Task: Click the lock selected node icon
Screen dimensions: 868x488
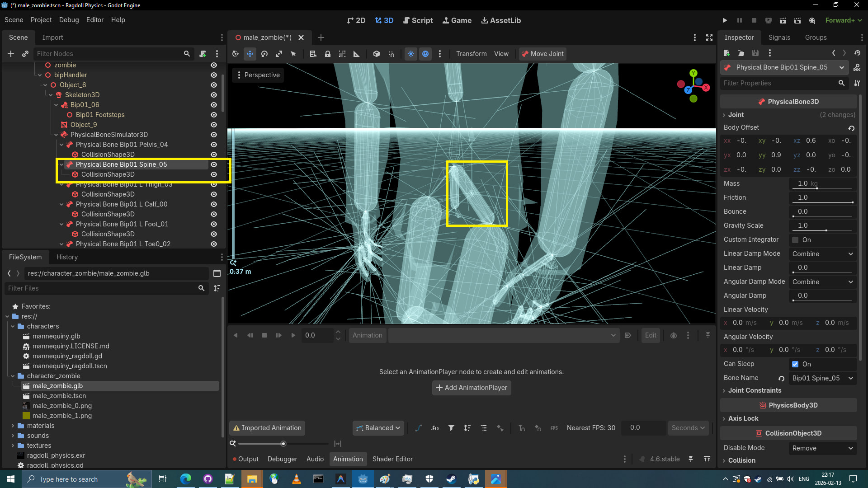Action: (x=328, y=54)
